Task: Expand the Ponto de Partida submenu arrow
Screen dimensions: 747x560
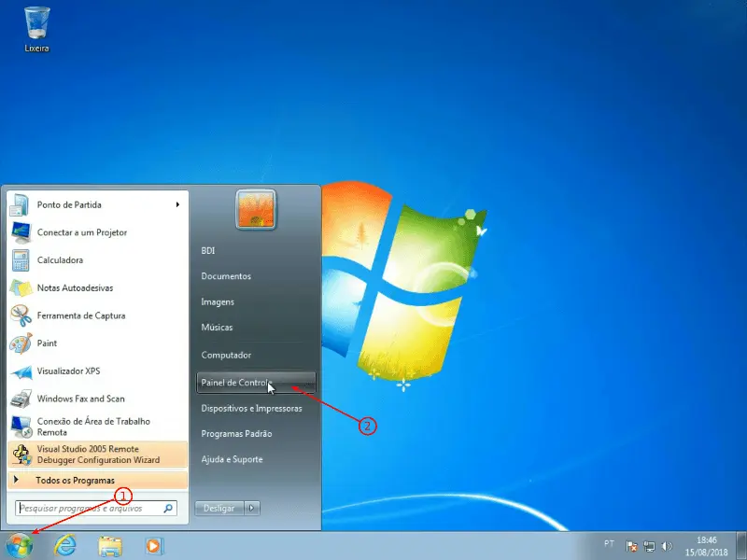Action: coord(177,204)
